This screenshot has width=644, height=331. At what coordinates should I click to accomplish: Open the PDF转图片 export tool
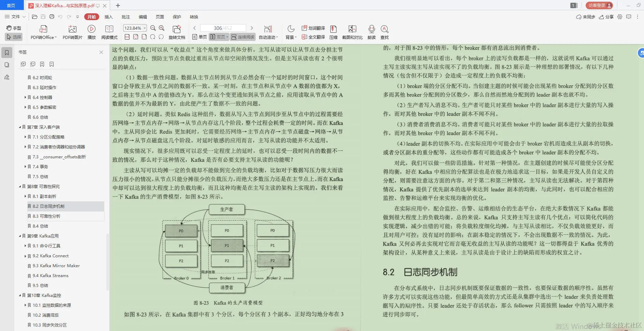(72, 32)
